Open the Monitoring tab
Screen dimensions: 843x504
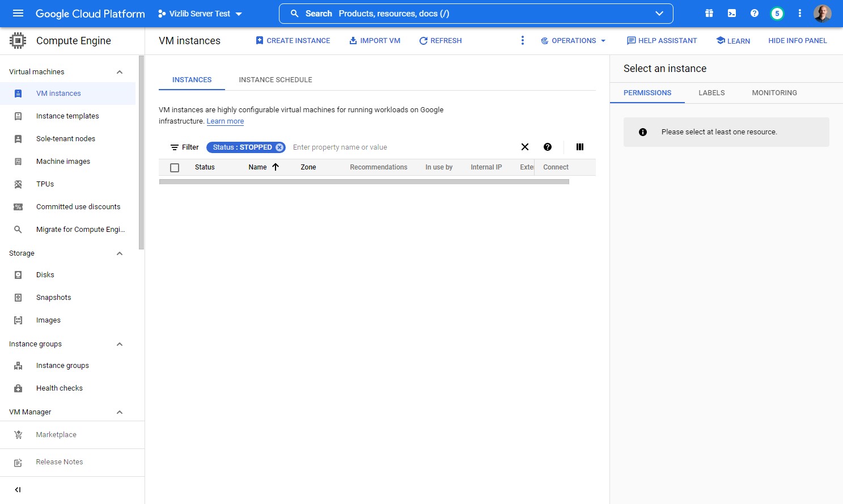774,93
